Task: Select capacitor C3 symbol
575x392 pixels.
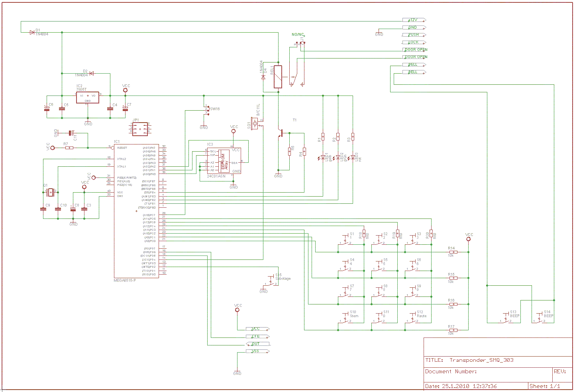Action: click(x=84, y=209)
